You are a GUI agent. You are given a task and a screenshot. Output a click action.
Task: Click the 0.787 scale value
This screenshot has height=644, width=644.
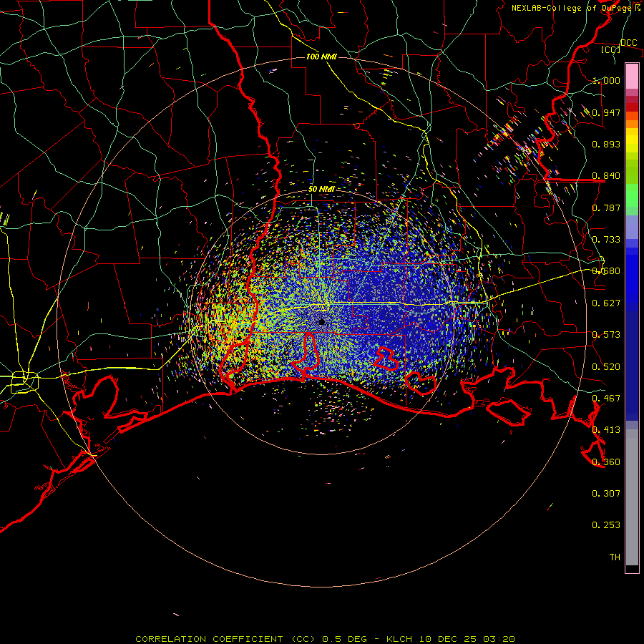pyautogui.click(x=606, y=208)
